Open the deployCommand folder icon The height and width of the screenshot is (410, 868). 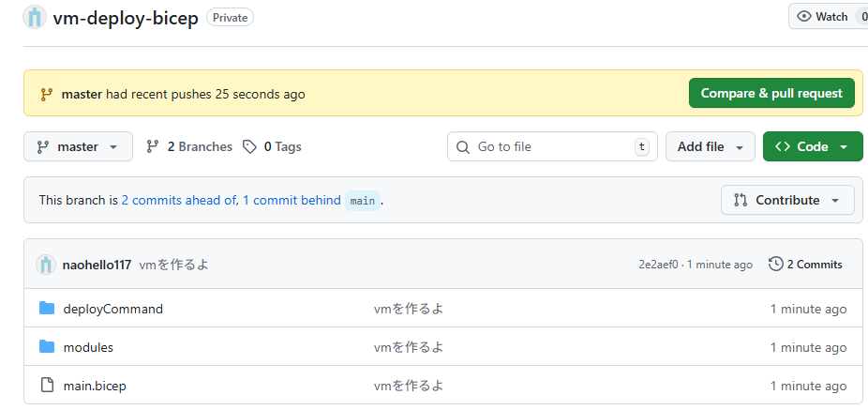pyautogui.click(x=47, y=309)
